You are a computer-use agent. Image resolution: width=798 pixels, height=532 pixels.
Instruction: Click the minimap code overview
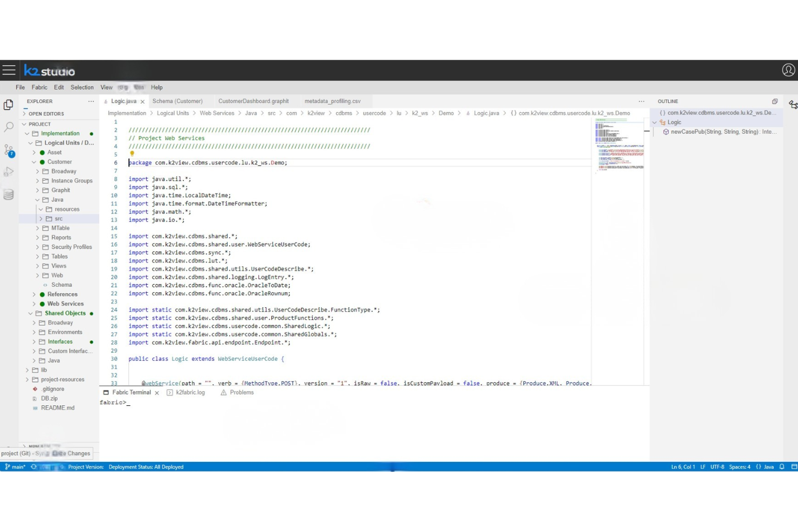[x=619, y=144]
